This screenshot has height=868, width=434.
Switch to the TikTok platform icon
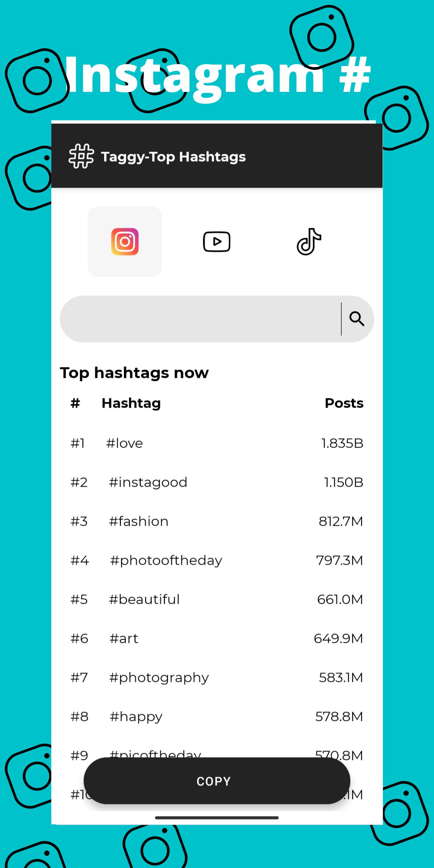[x=309, y=241]
